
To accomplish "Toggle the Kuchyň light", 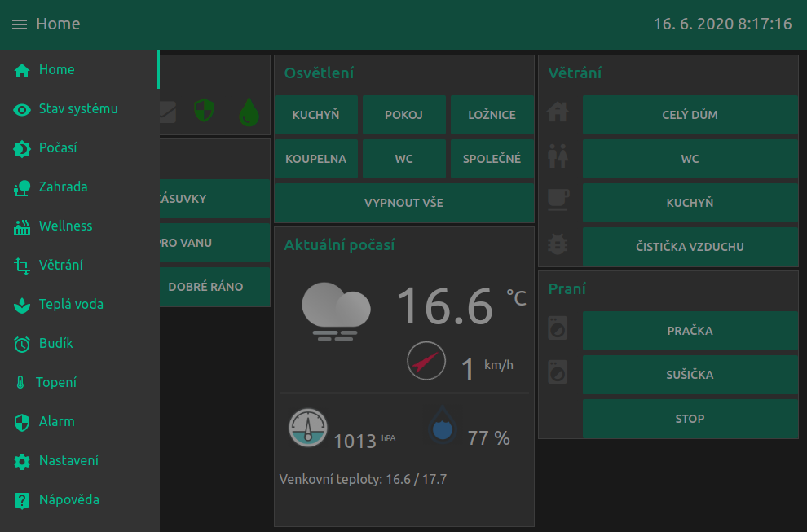I will 316,115.
